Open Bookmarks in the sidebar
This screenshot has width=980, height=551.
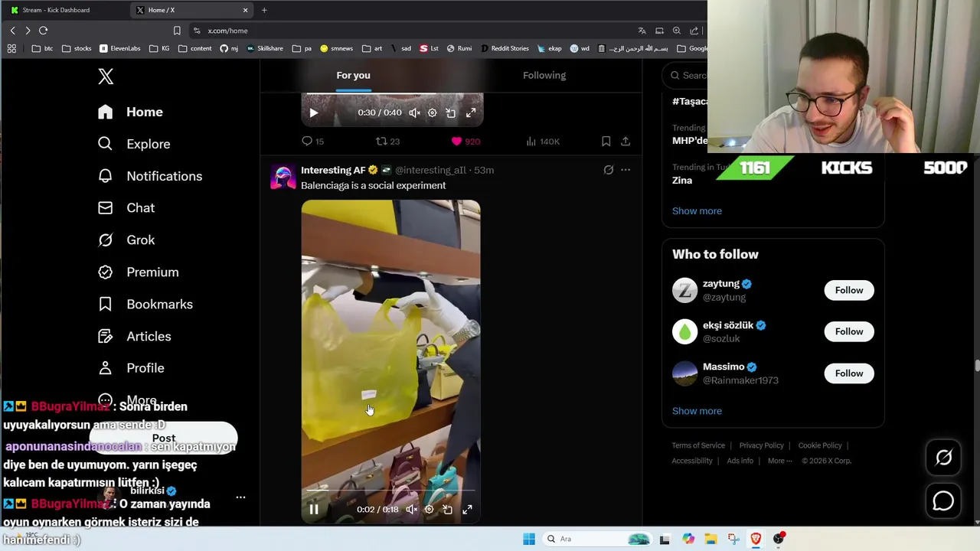(145, 305)
